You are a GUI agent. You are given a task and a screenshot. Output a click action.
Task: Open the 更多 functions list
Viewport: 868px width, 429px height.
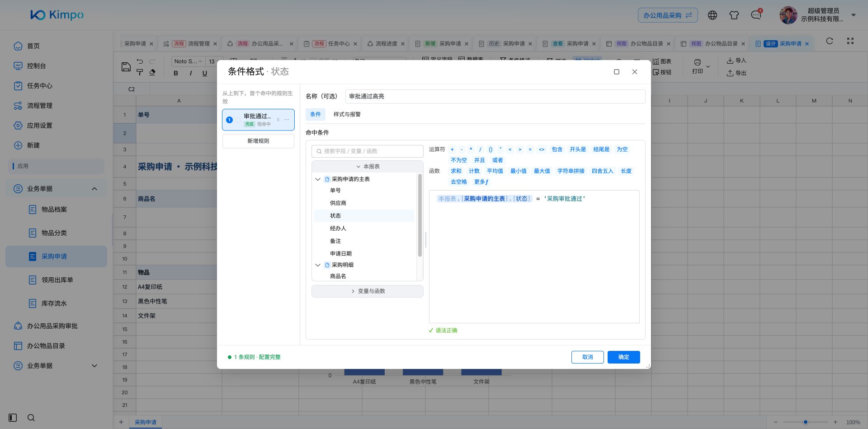tap(481, 182)
